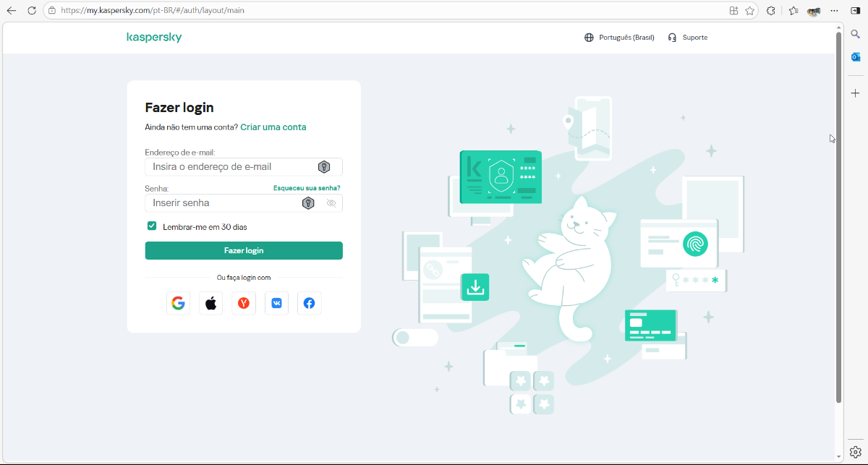Open browser extensions puzzle icon
Screen dimensions: 868x465
[771, 11]
